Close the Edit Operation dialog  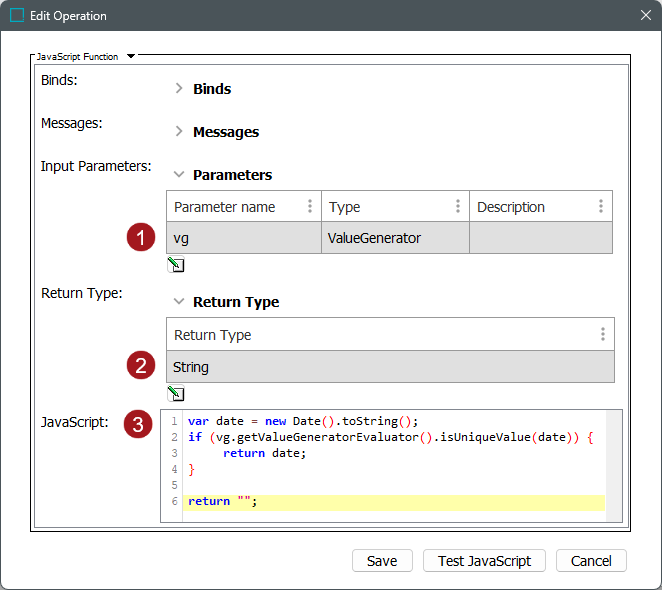click(645, 16)
